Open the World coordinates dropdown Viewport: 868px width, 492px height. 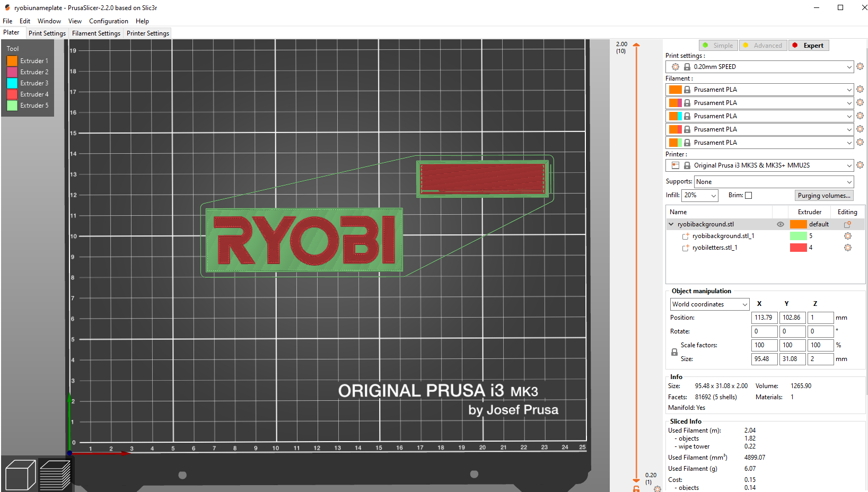709,304
